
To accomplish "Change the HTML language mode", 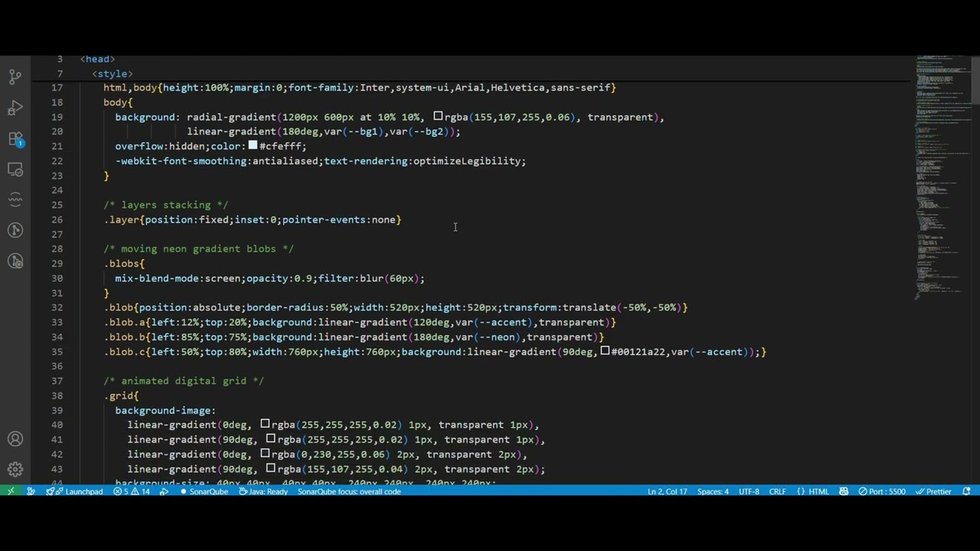I will 812,491.
